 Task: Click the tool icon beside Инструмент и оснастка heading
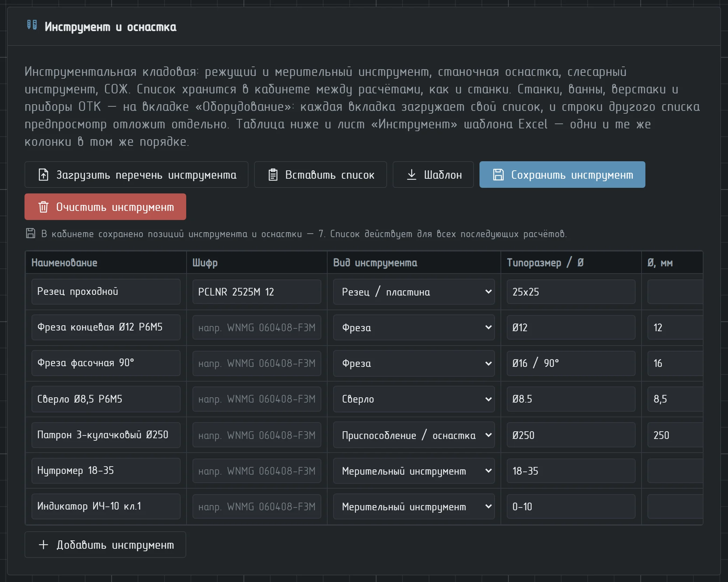tap(32, 25)
